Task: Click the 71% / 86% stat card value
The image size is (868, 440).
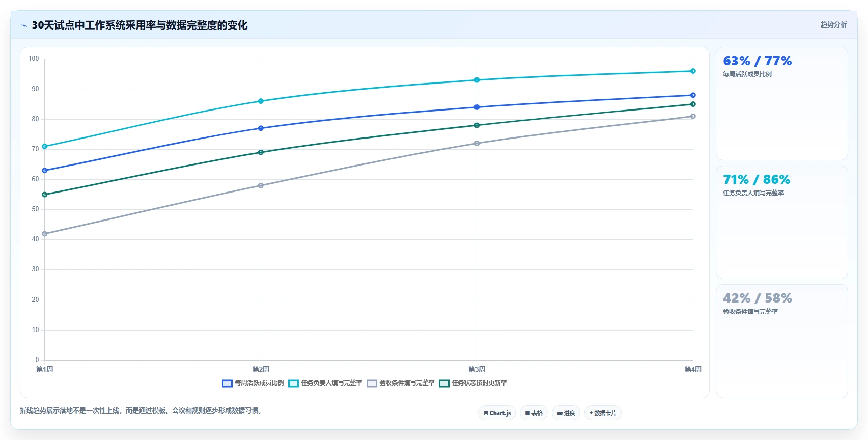Action: click(x=757, y=180)
